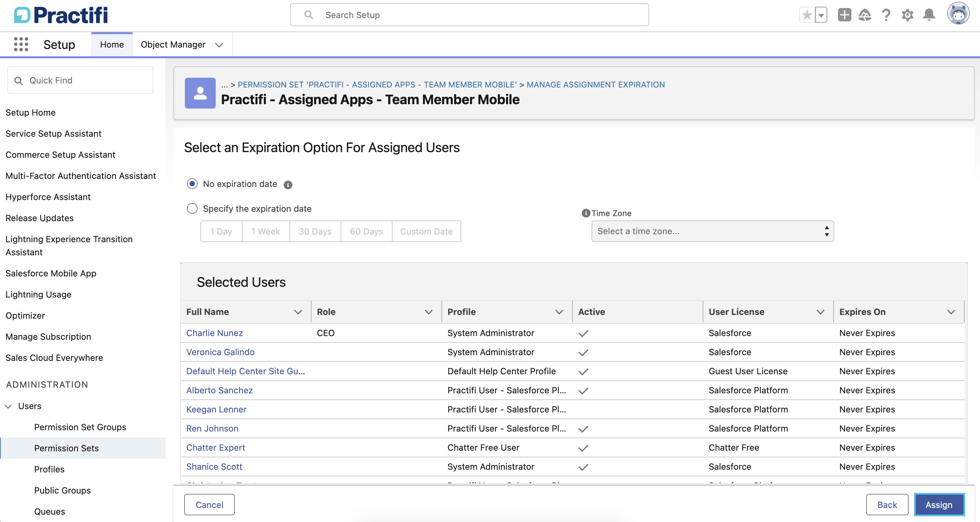Open Service Setup Assistant
The image size is (980, 522).
tap(53, 134)
